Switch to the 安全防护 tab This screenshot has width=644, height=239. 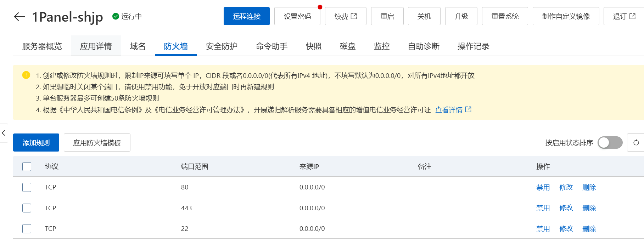pos(222,46)
